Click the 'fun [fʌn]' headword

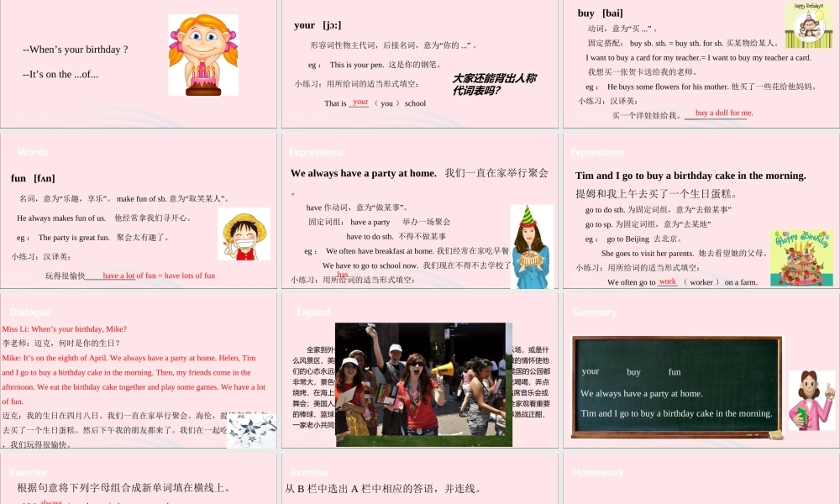tap(33, 178)
